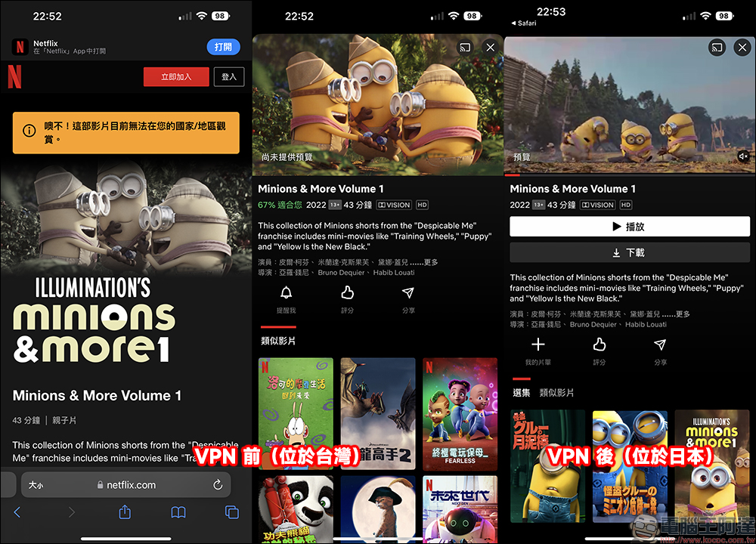The width and height of the screenshot is (756, 544).
Task: Tap the 67% 適合您 match text
Action: point(280,205)
